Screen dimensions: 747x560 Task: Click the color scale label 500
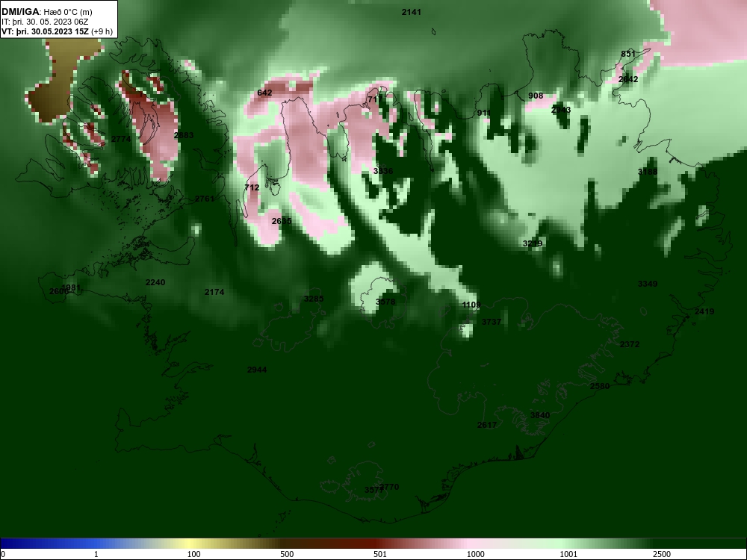click(x=287, y=554)
